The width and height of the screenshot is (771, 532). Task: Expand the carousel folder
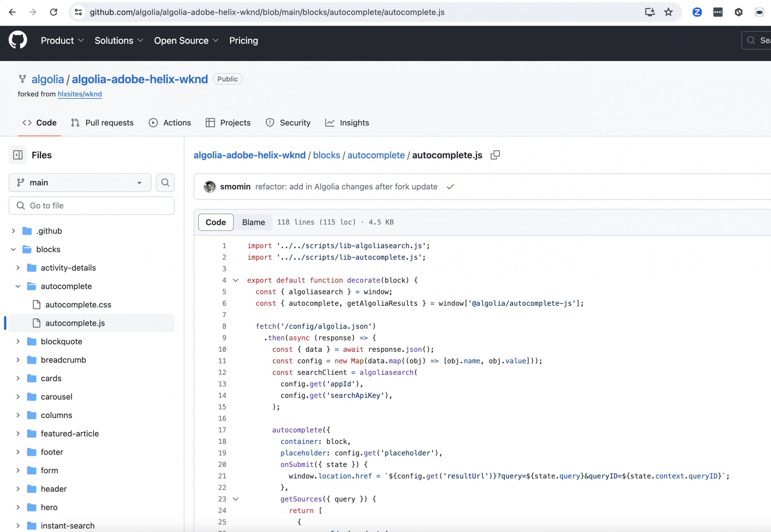18,397
